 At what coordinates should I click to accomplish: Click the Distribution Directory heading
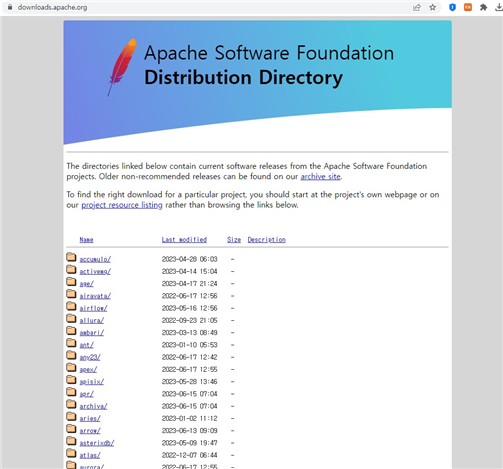click(243, 78)
